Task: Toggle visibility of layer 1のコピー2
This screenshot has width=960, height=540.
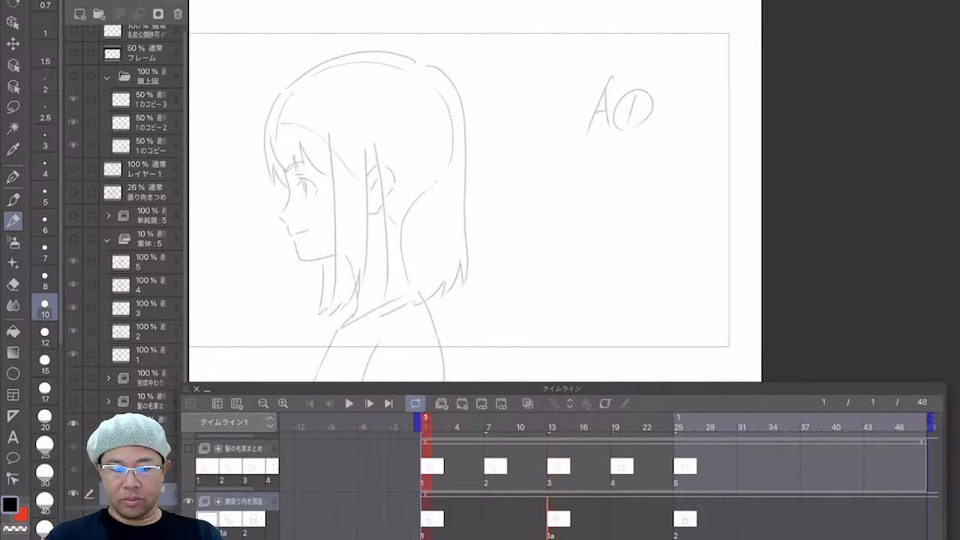Action: click(73, 122)
